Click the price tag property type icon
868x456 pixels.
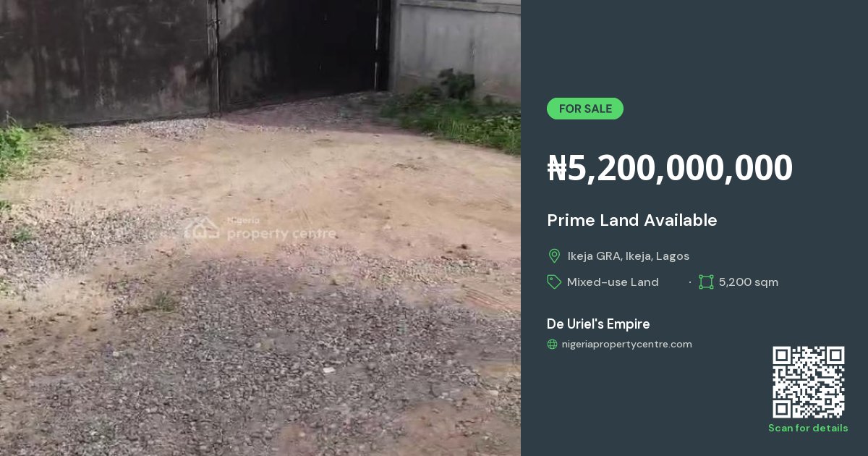coord(554,282)
